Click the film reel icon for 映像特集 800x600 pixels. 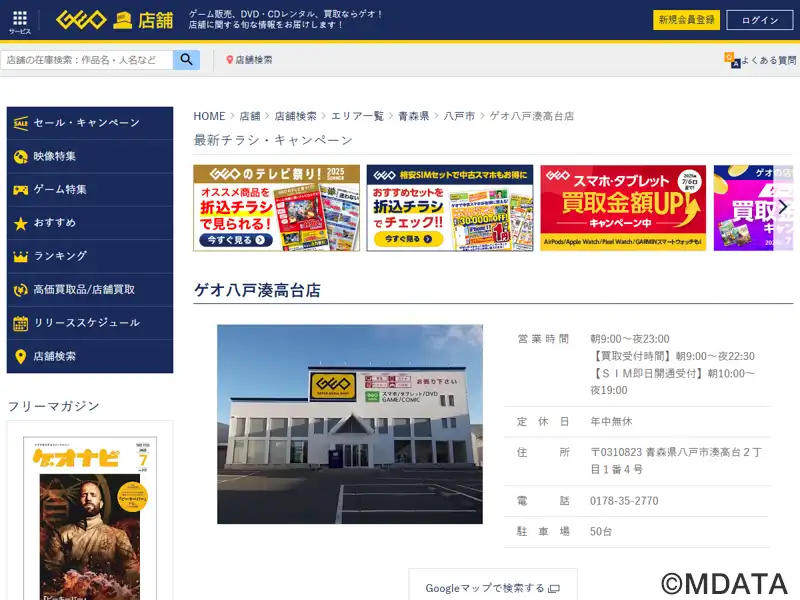pos(20,157)
